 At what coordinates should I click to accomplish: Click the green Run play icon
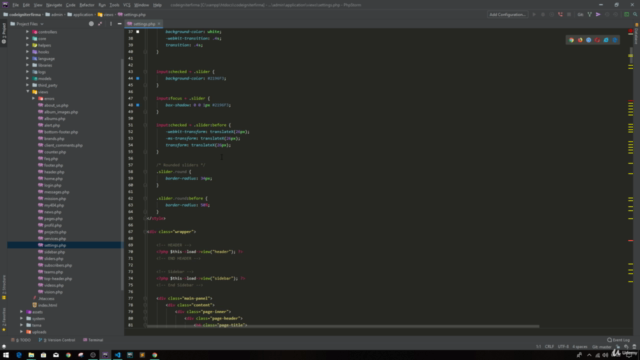pyautogui.click(x=534, y=14)
